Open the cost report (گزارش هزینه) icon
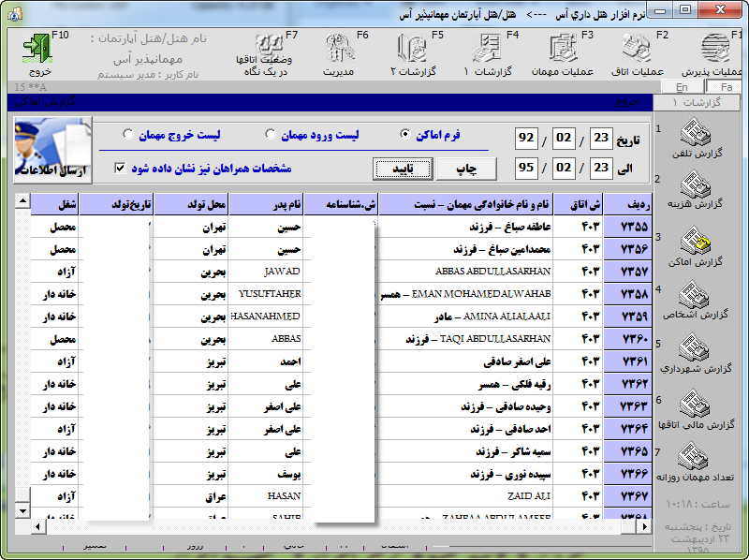749x560 pixels. [698, 187]
